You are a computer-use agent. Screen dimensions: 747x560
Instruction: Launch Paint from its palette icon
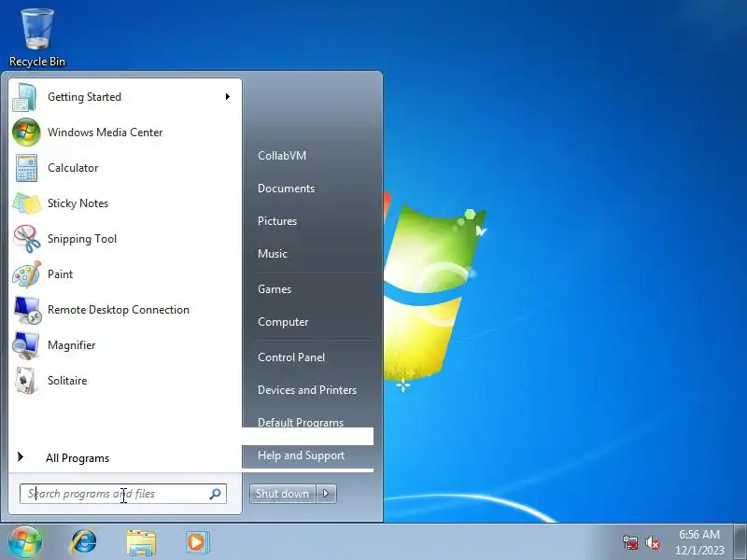point(27,274)
